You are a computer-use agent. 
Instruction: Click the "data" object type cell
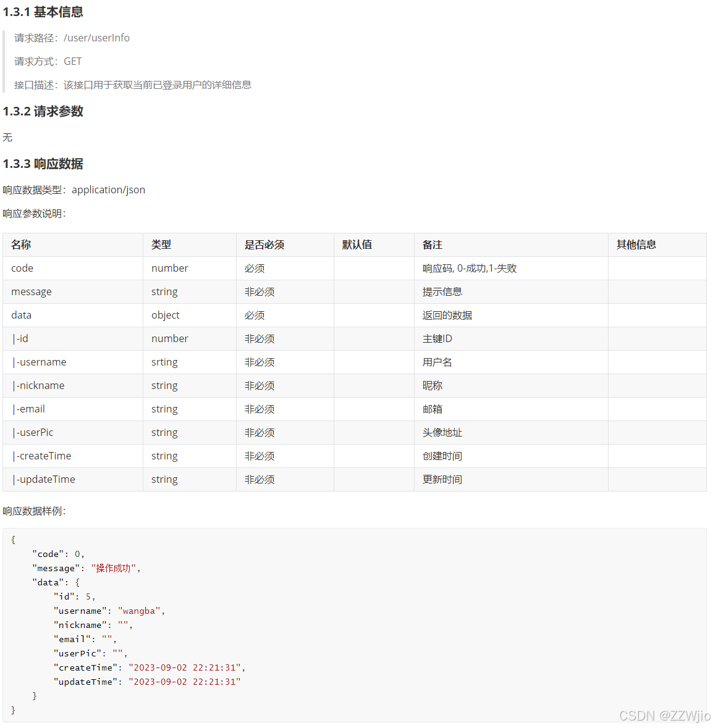(x=165, y=315)
